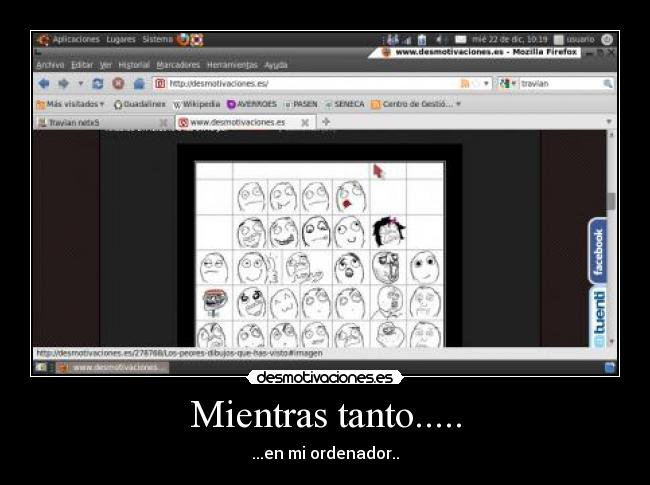The image size is (650, 485).
Task: Go back with the blue back arrow
Action: 44,84
